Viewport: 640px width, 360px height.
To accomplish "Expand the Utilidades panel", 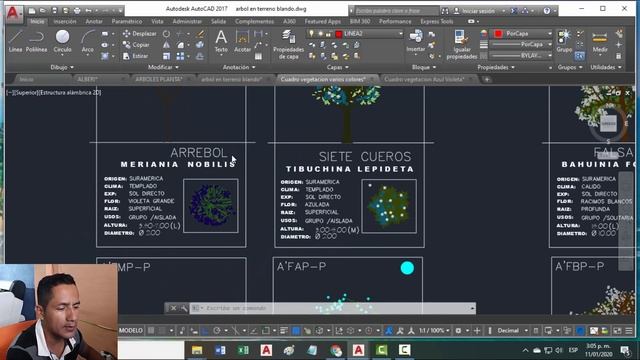I will pos(606,67).
